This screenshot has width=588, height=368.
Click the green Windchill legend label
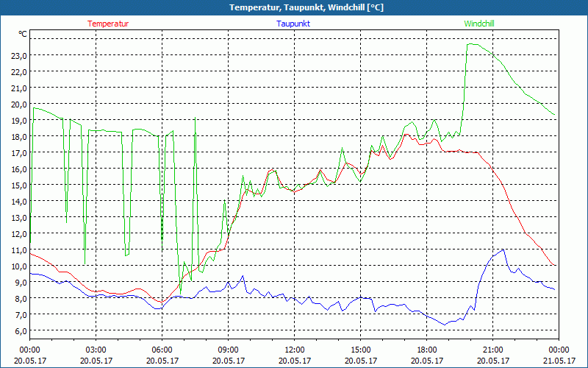tap(479, 24)
